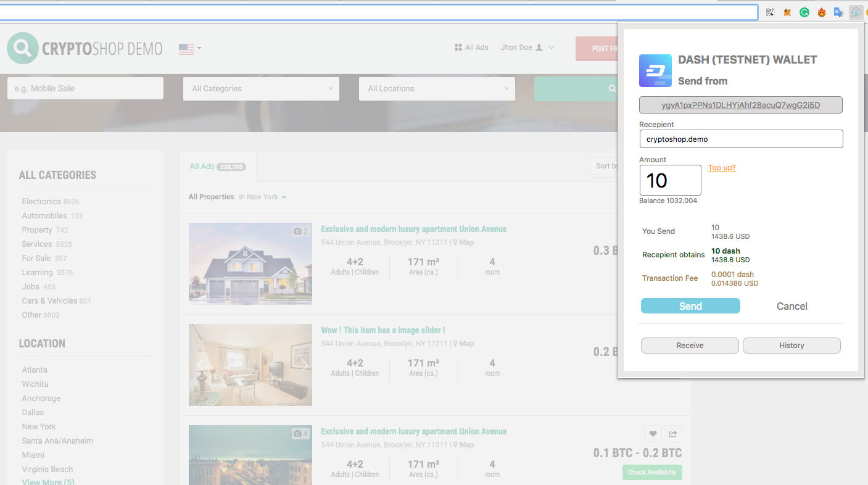Open photo count badge showing 4 photos
This screenshot has width=868, height=485.
(300, 434)
